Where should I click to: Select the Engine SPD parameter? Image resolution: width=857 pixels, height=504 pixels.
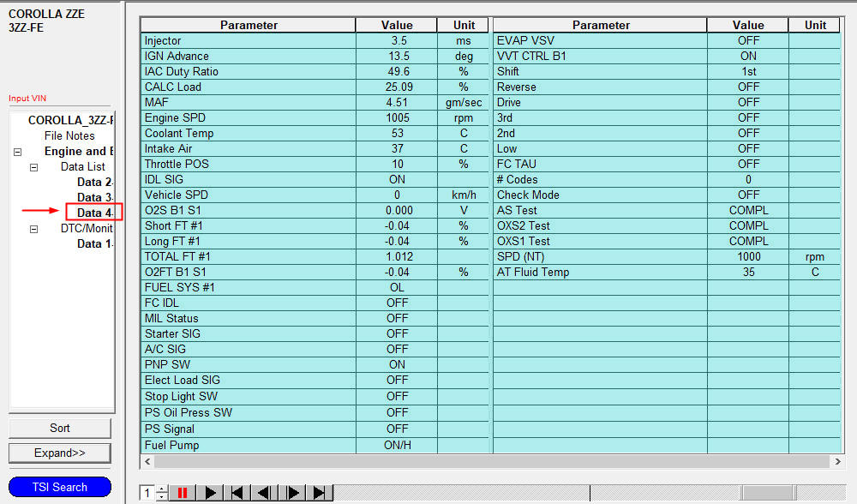[x=249, y=117]
